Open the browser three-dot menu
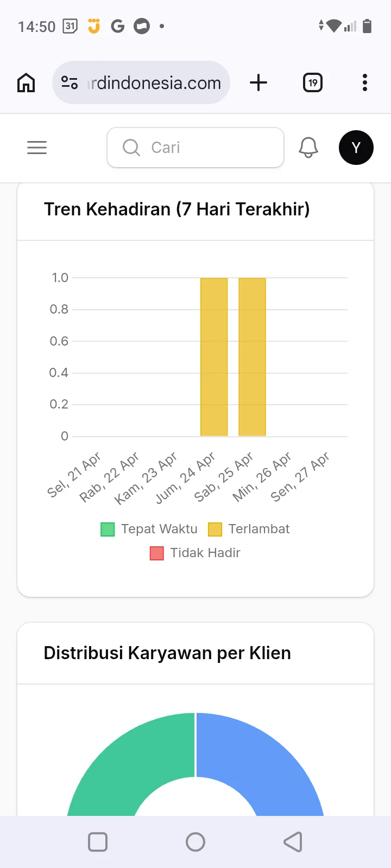 click(365, 82)
